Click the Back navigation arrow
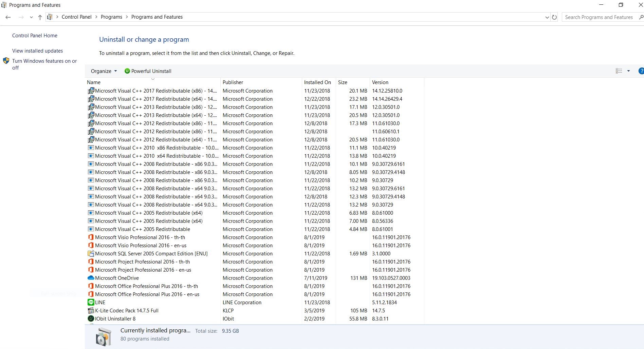Screen dimensions: 644x349 point(8,17)
